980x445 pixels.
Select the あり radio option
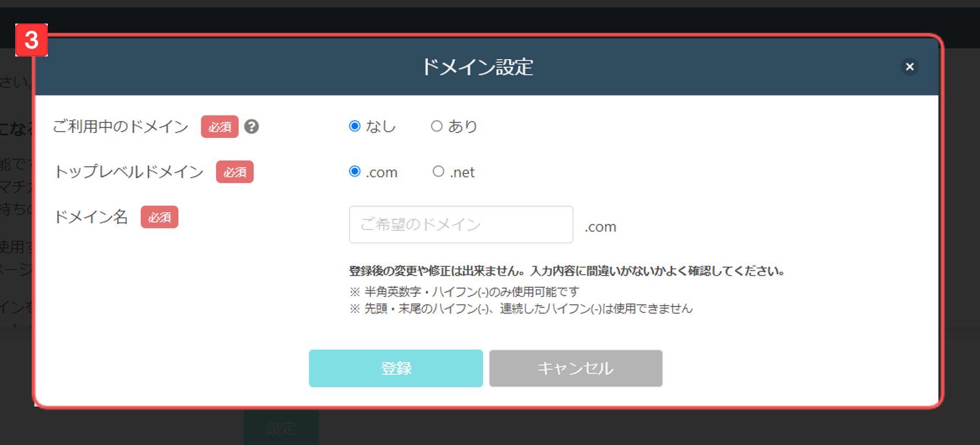pos(437,126)
